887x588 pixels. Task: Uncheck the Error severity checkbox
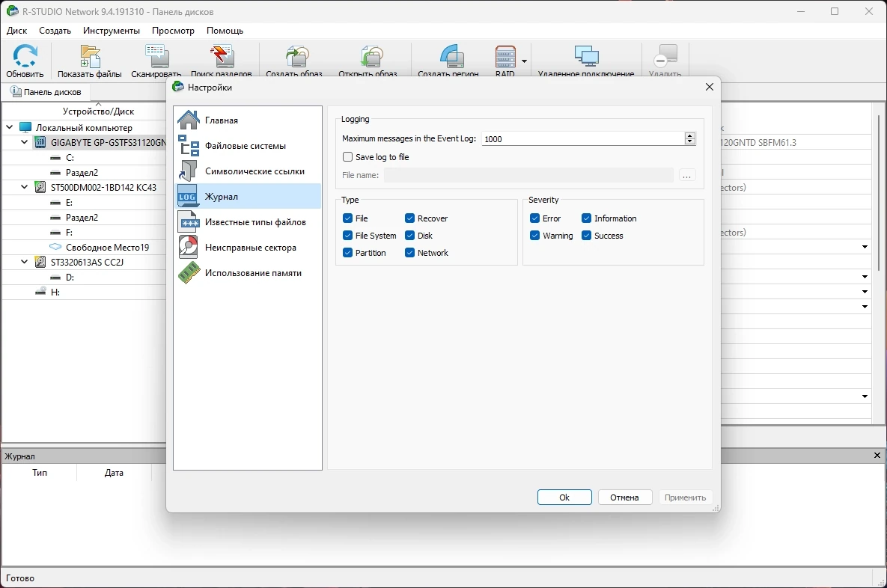point(534,218)
